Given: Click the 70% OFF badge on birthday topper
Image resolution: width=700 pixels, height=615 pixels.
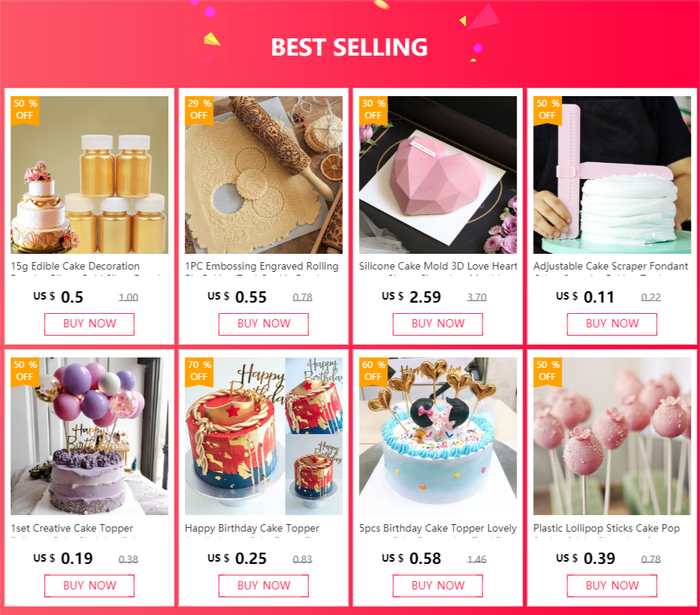Looking at the screenshot, I should [x=199, y=371].
